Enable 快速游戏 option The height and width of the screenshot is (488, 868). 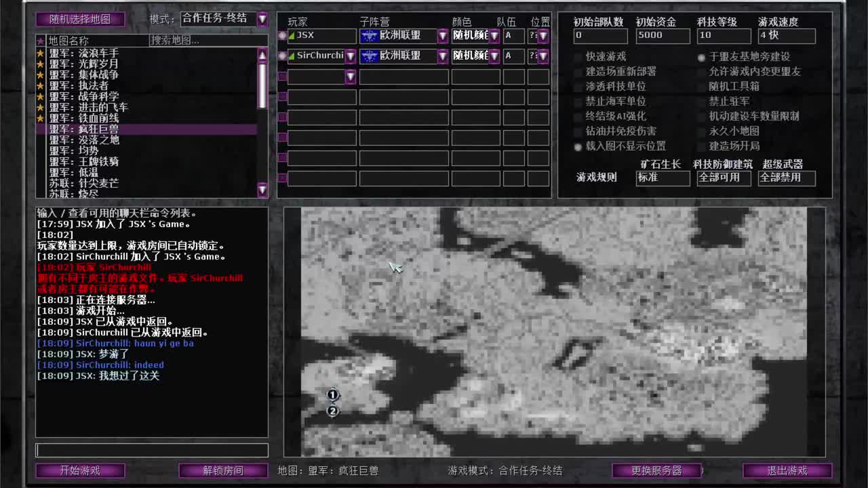point(578,57)
